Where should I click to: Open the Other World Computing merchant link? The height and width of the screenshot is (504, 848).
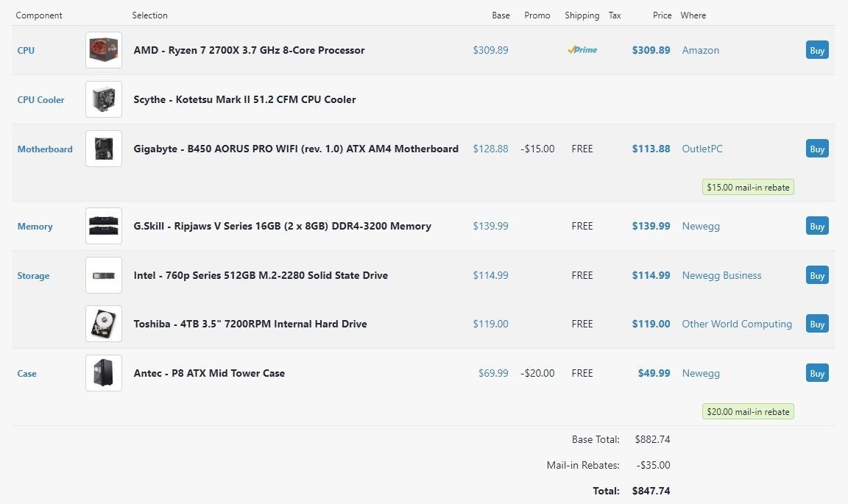tap(737, 324)
